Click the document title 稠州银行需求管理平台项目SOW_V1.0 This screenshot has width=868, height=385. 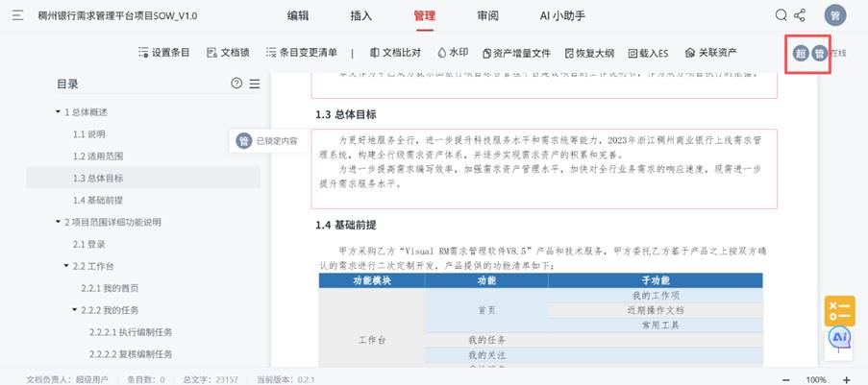pos(117,15)
